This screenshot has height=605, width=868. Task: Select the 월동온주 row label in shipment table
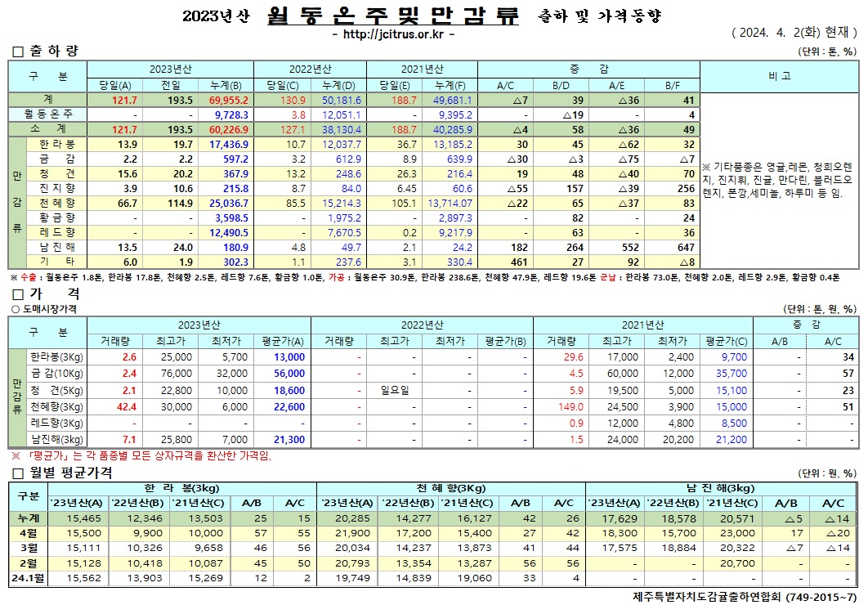pyautogui.click(x=47, y=114)
